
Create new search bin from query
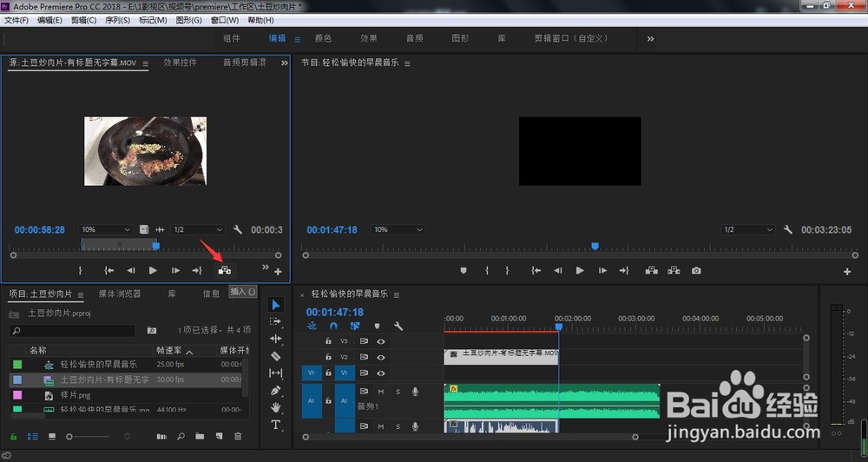[x=152, y=330]
